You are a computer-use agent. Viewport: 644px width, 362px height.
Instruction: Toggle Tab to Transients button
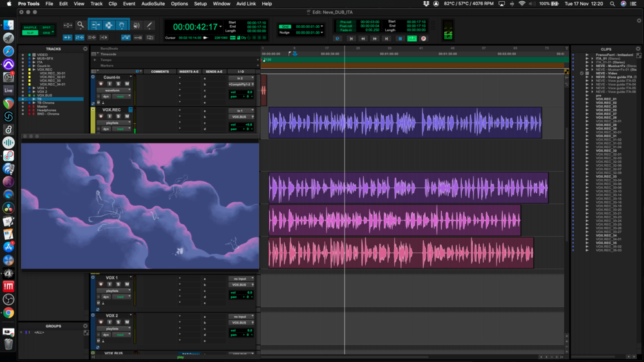[68, 37]
